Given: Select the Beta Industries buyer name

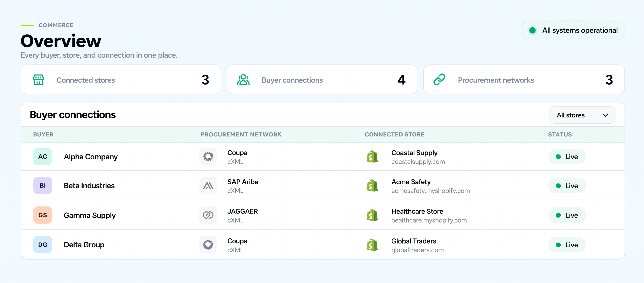Looking at the screenshot, I should tap(89, 186).
